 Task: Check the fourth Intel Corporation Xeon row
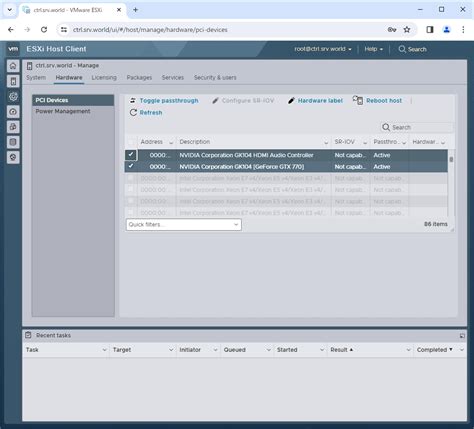click(131, 212)
